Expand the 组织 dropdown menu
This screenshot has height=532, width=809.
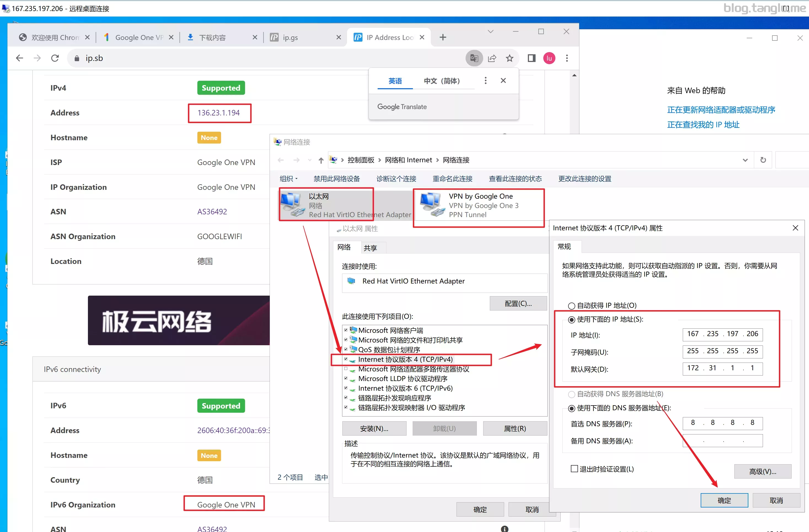289,179
